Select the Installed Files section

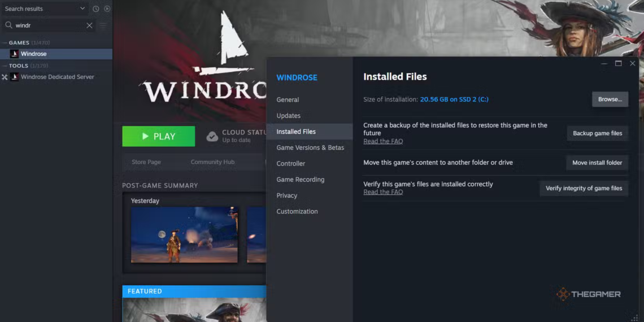tap(309, 132)
